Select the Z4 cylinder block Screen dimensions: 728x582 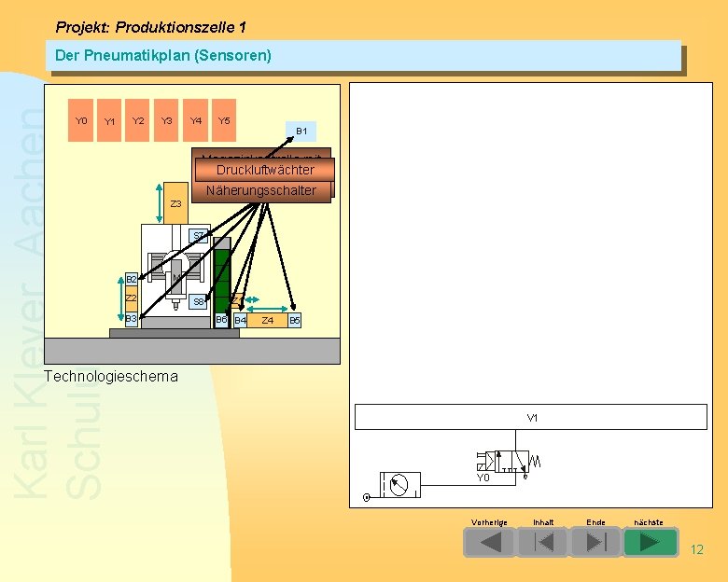coord(268,320)
